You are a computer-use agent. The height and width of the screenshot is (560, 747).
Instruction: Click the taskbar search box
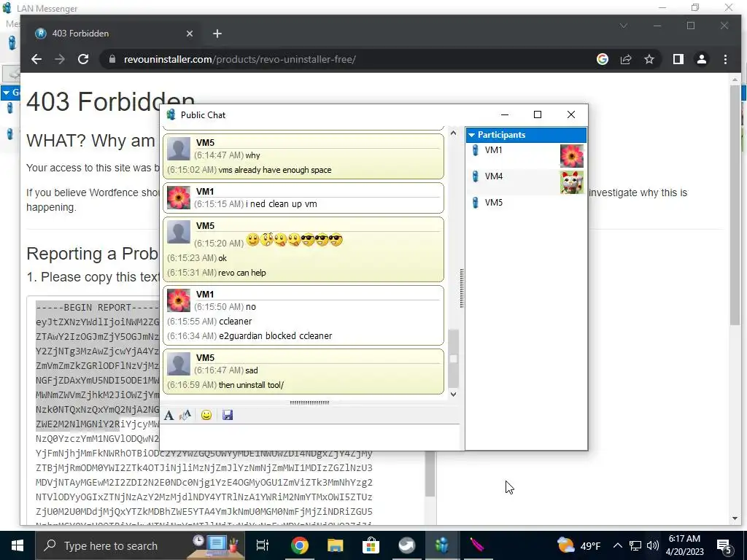point(139,545)
